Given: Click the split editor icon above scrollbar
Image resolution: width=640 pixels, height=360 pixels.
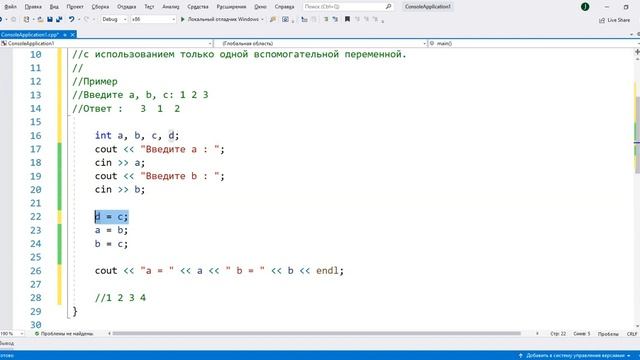Looking at the screenshot, I should [x=637, y=52].
